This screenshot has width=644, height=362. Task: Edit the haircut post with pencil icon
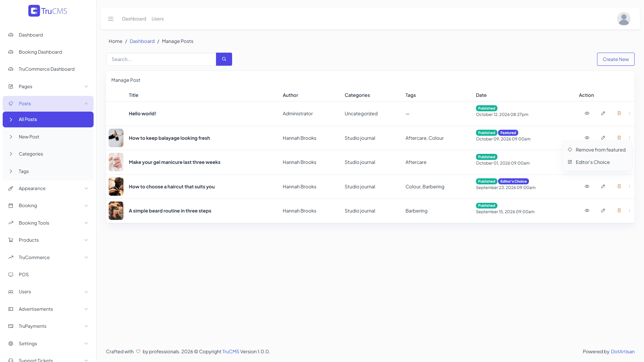click(x=603, y=186)
